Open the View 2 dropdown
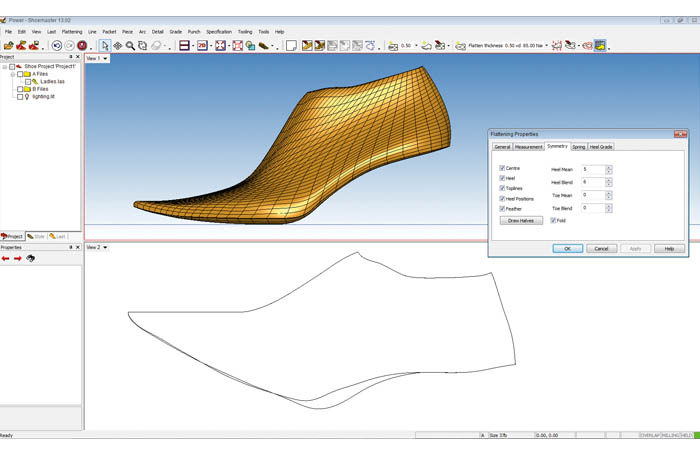 pyautogui.click(x=106, y=247)
